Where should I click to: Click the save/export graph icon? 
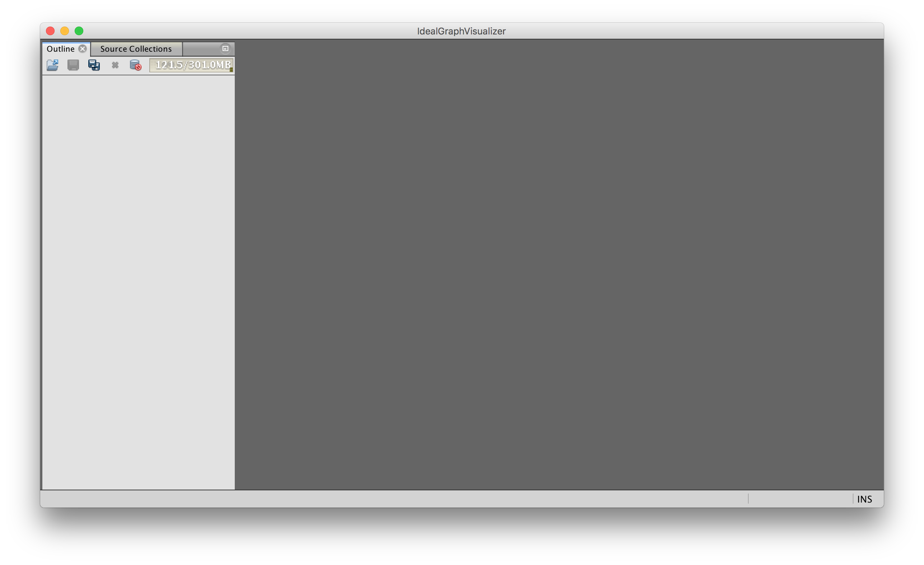pyautogui.click(x=94, y=65)
